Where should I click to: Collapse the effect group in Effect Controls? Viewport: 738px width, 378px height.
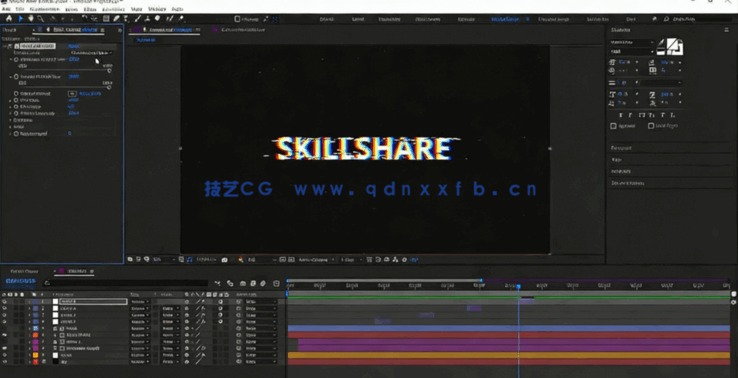[x=5, y=46]
